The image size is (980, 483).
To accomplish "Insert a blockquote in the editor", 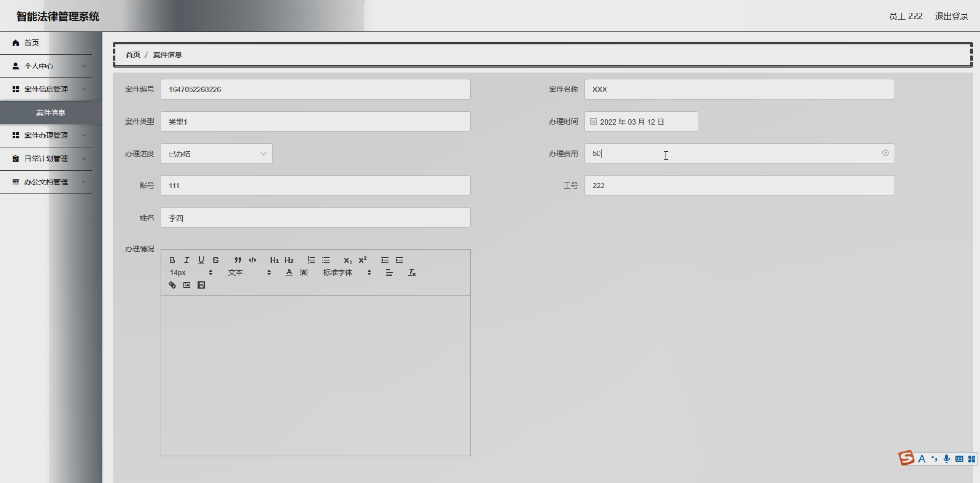I will click(x=238, y=260).
